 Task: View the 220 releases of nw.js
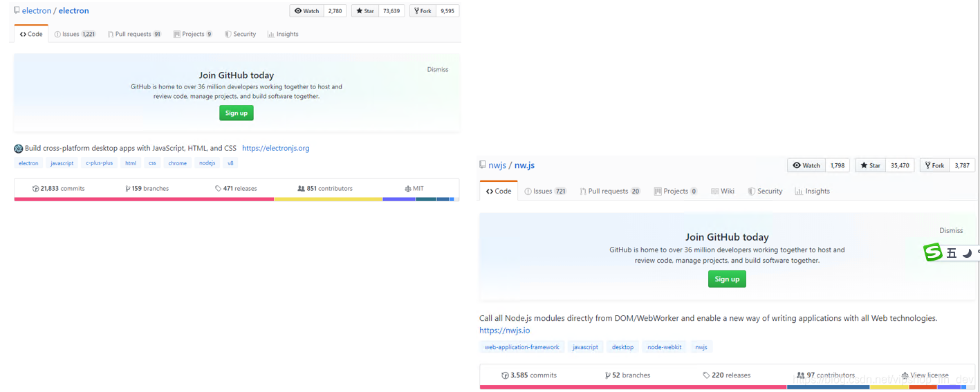pyautogui.click(x=727, y=375)
